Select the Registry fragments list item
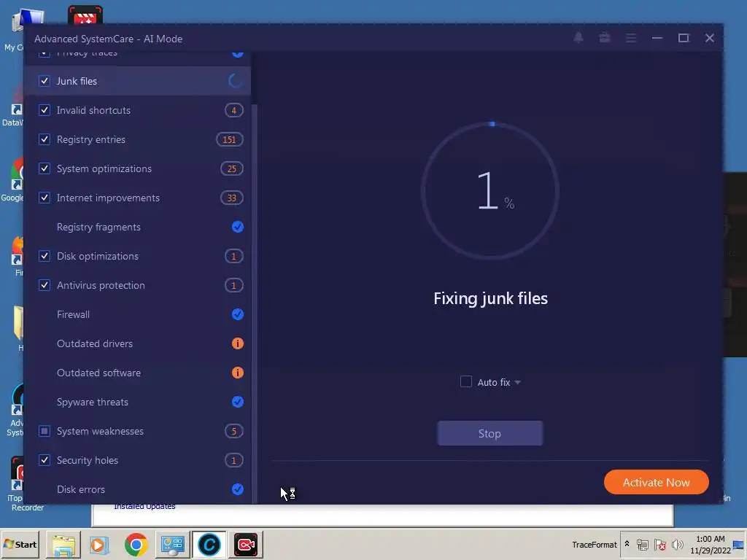747x560 pixels. 98,227
